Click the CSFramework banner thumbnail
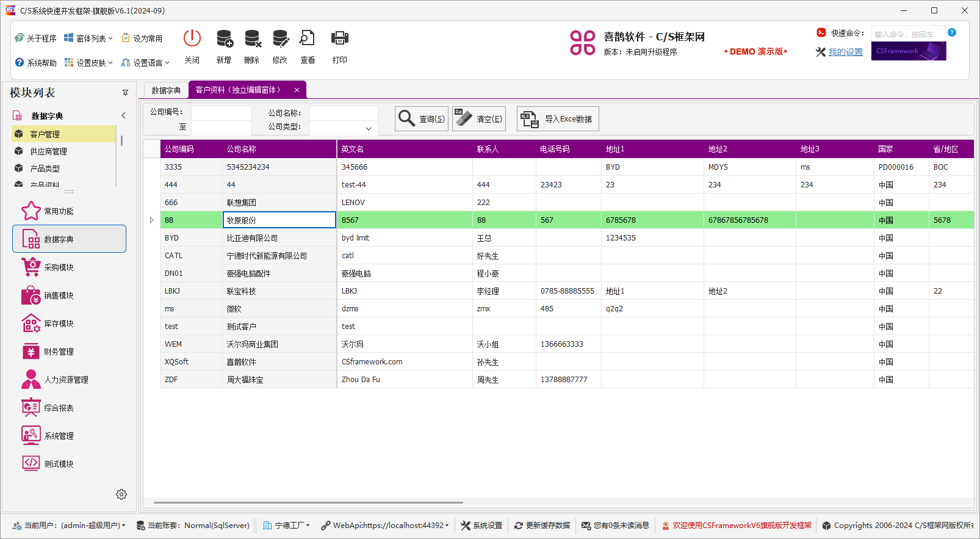980x539 pixels. coord(909,51)
